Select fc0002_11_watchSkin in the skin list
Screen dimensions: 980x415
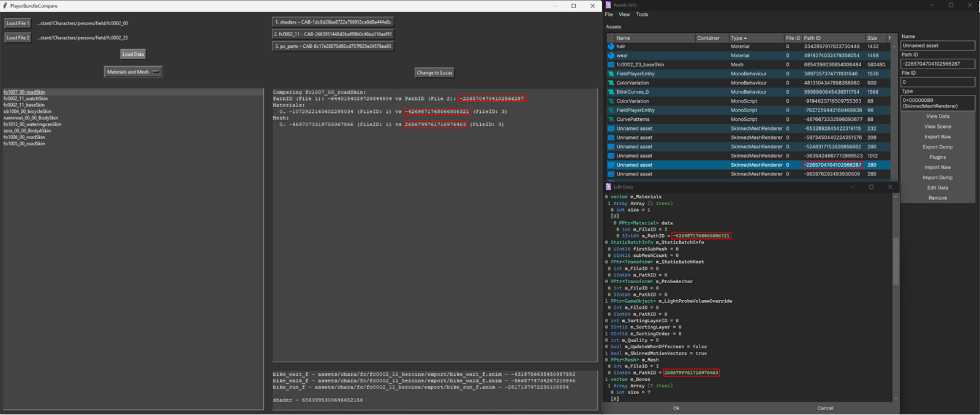click(x=26, y=99)
